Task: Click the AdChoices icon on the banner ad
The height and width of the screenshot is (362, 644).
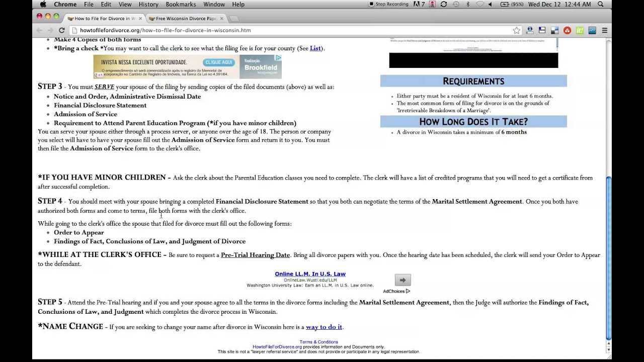Action: (x=278, y=58)
